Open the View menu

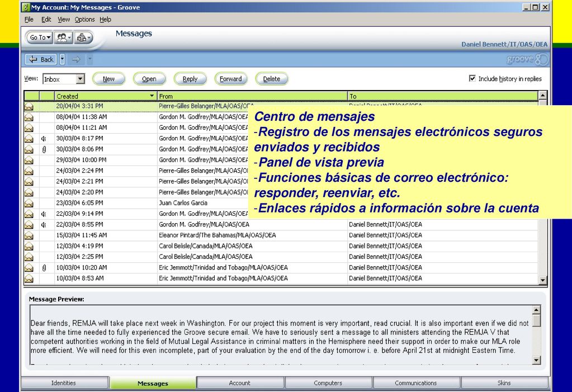coord(64,20)
